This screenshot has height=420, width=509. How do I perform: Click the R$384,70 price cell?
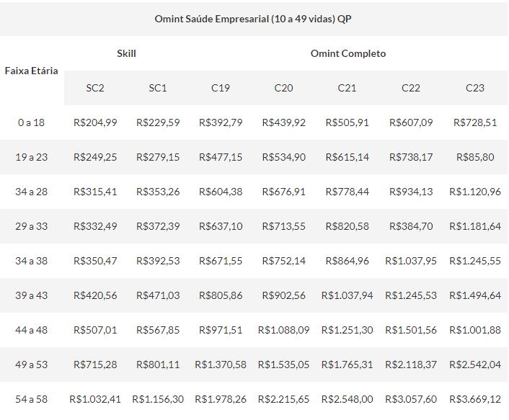click(411, 226)
